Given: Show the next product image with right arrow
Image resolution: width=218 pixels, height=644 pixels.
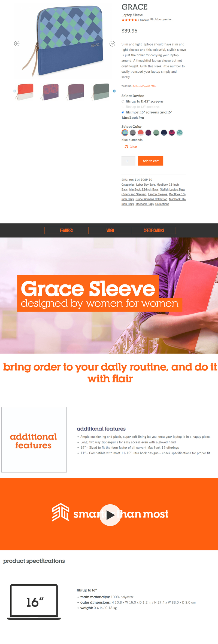Looking at the screenshot, I should coord(112,44).
